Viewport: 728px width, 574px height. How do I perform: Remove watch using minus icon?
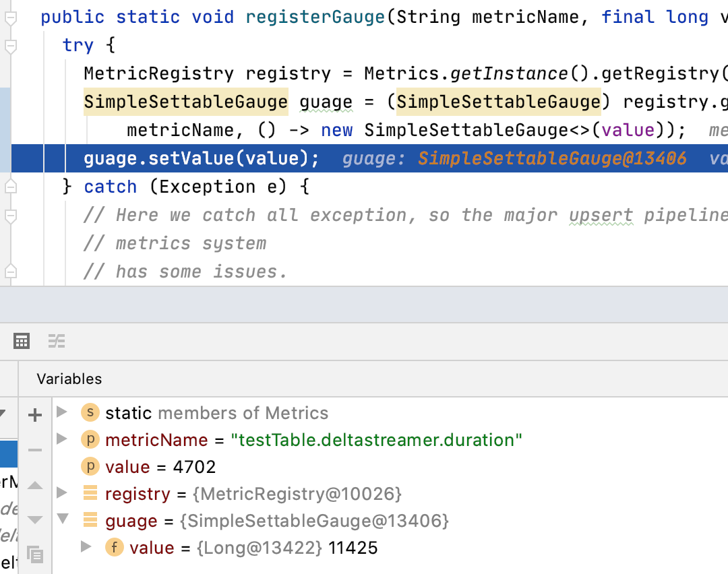pyautogui.click(x=35, y=449)
